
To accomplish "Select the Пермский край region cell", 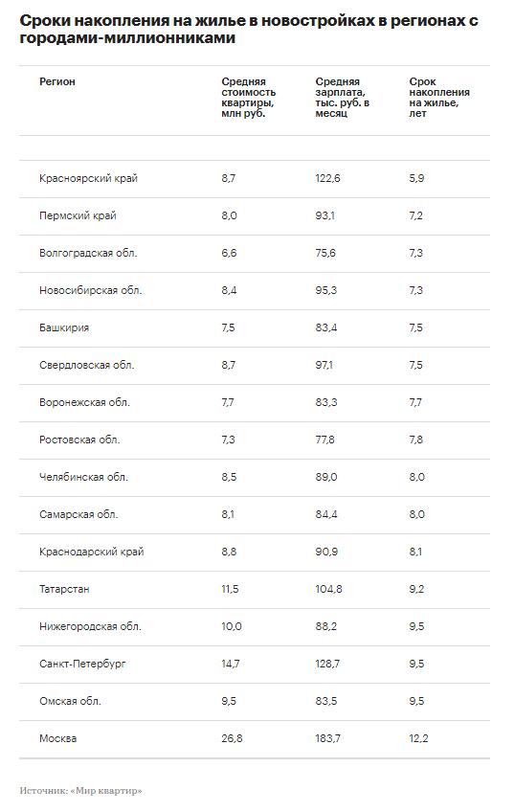I will [78, 216].
